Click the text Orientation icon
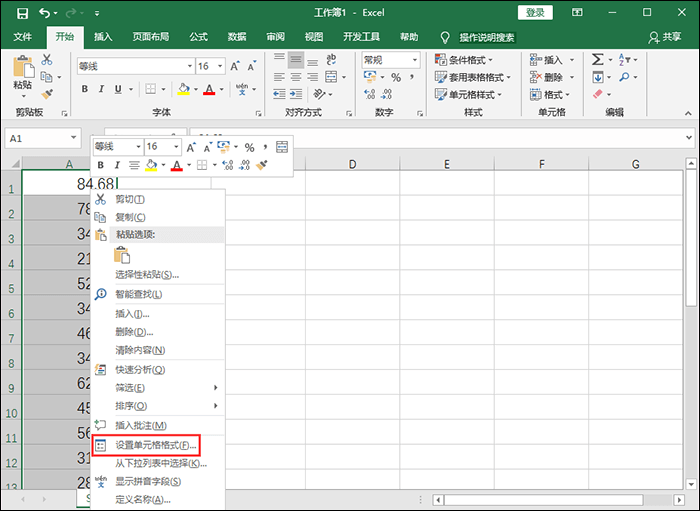The image size is (700, 511). (320, 94)
